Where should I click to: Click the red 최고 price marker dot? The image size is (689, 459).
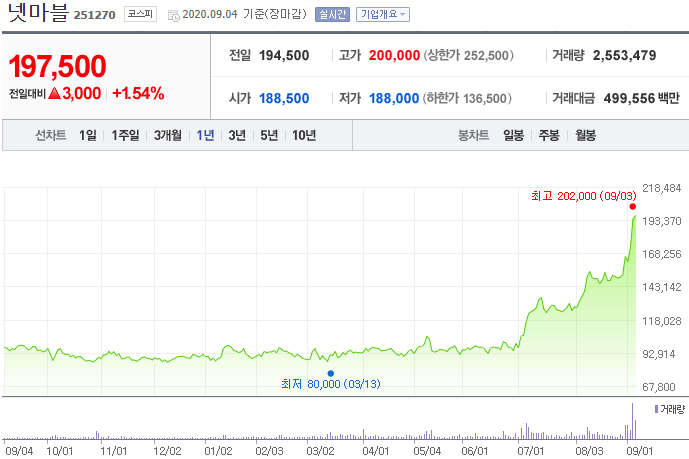coord(632,206)
